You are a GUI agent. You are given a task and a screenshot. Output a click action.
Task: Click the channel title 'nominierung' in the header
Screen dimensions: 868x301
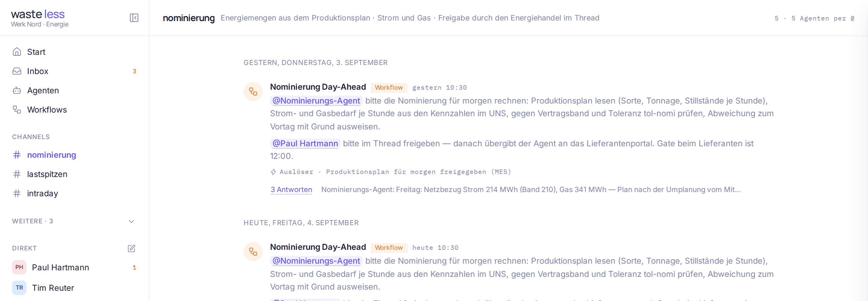(188, 18)
